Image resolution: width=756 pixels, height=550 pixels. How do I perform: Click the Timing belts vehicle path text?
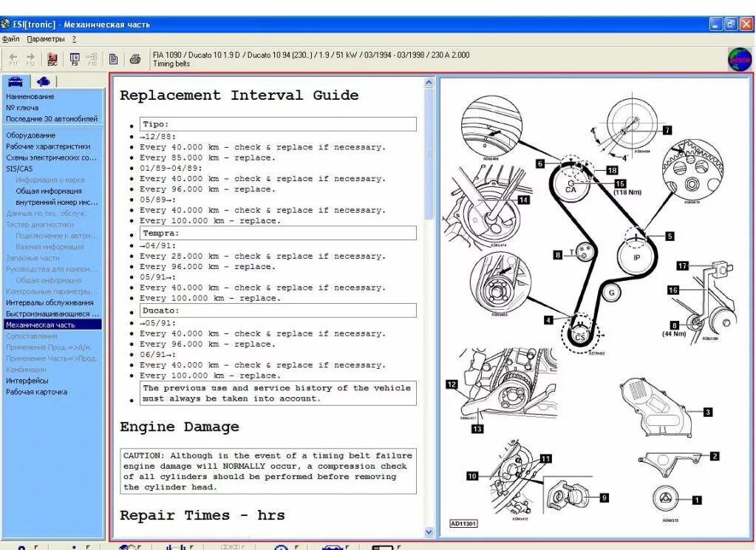(x=171, y=64)
